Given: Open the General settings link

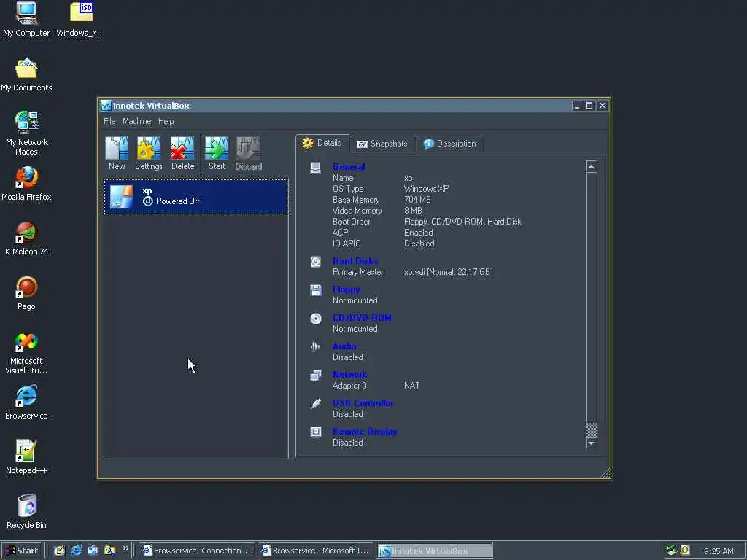Looking at the screenshot, I should click(349, 167).
